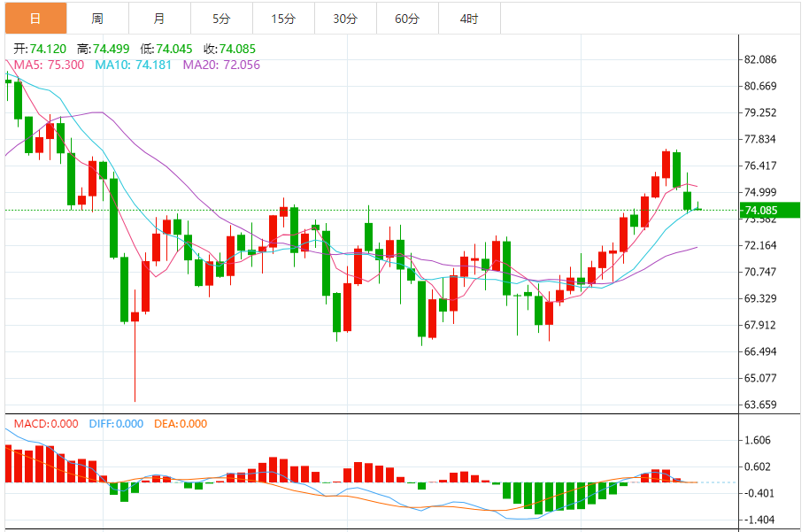Click the candle with the longest lower wick
The width and height of the screenshot is (809, 532).
[x=135, y=346]
